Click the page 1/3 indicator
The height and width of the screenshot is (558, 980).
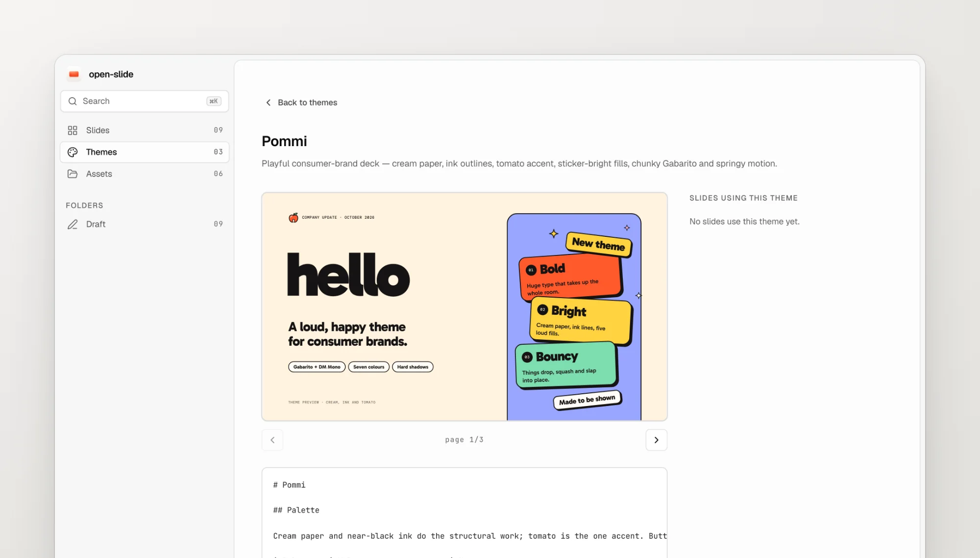coord(464,440)
